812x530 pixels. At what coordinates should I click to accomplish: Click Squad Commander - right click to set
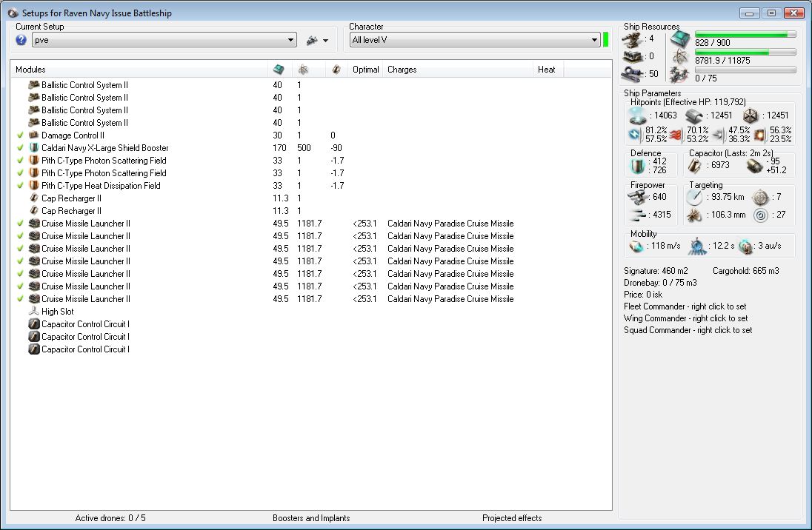688,330
